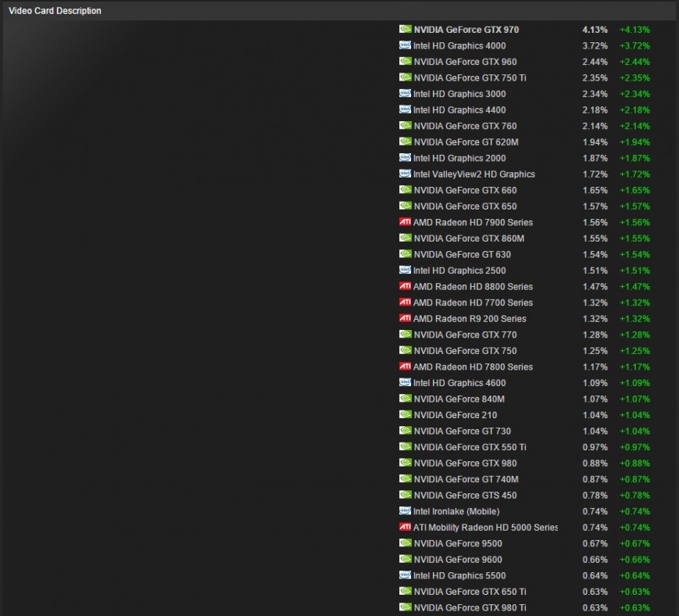Select the NVIDIA GeForce GTX 970 entry
The width and height of the screenshot is (679, 616).
pyautogui.click(x=466, y=30)
